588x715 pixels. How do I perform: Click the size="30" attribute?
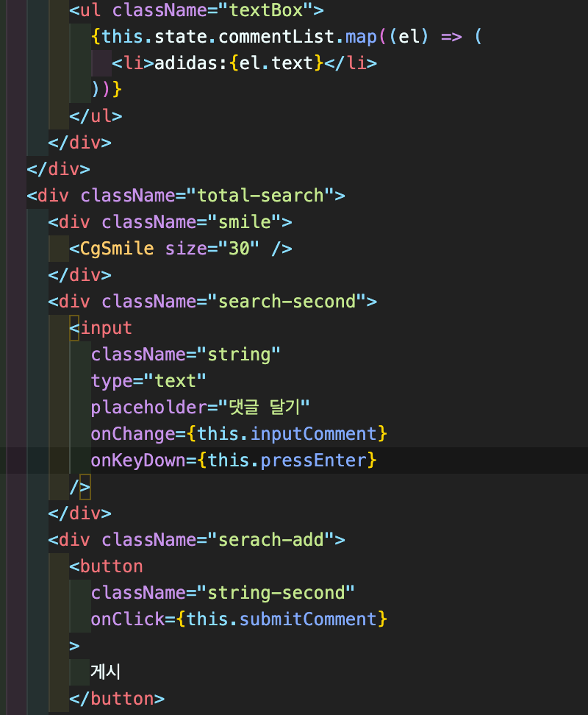(x=212, y=249)
